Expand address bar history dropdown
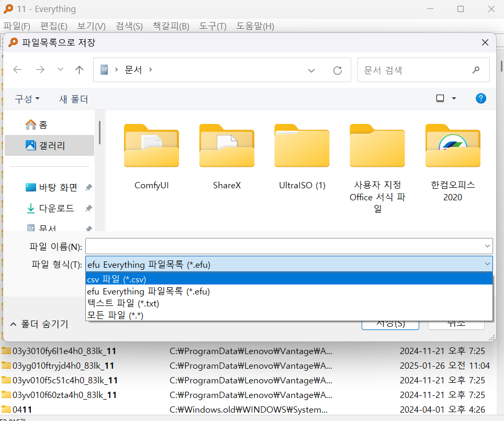This screenshot has height=421, width=504. [311, 70]
